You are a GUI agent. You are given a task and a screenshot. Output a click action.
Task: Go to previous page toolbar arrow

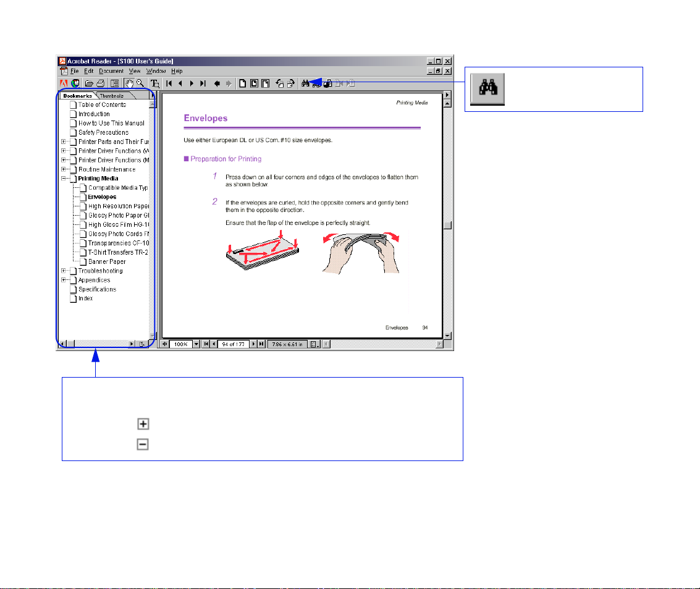(x=180, y=83)
